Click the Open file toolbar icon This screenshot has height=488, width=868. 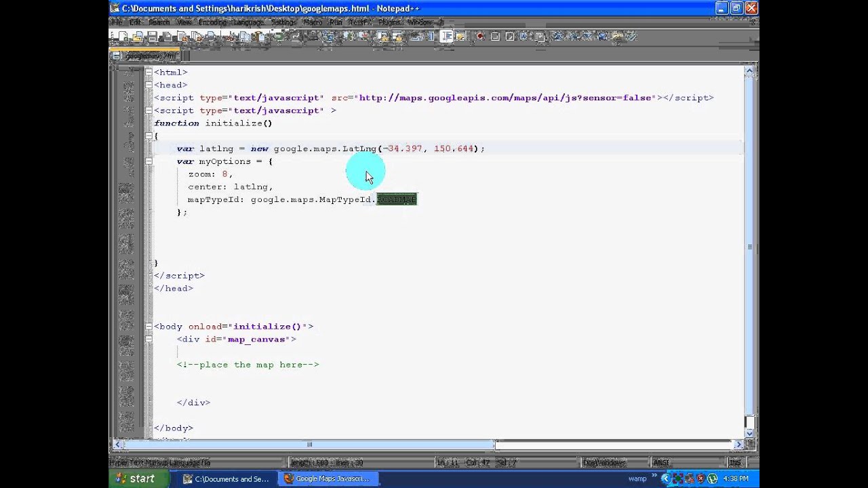click(138, 37)
